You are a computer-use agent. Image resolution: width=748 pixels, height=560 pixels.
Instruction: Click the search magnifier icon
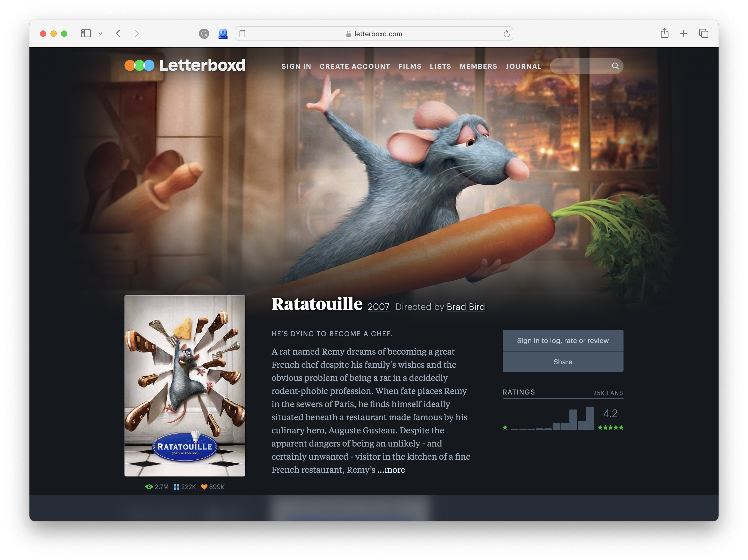click(x=615, y=66)
